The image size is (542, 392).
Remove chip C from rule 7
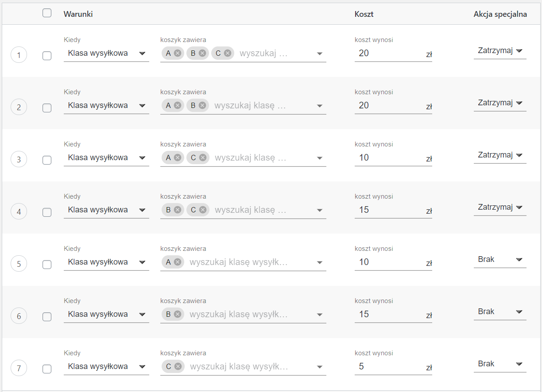point(178,366)
